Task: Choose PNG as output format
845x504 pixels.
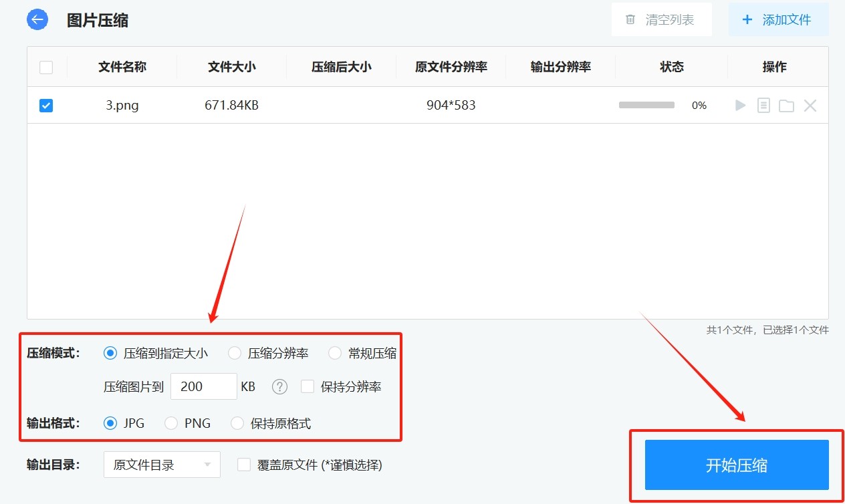Action: coord(171,423)
